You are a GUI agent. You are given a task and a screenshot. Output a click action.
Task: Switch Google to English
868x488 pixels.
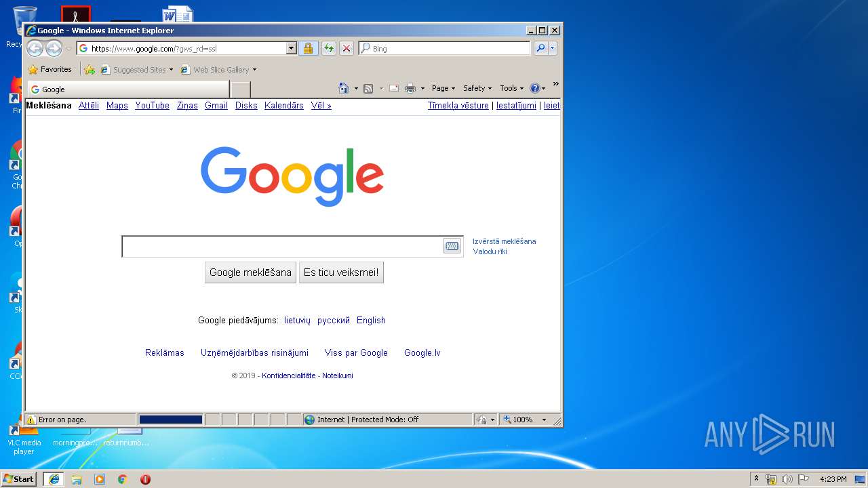pos(371,321)
